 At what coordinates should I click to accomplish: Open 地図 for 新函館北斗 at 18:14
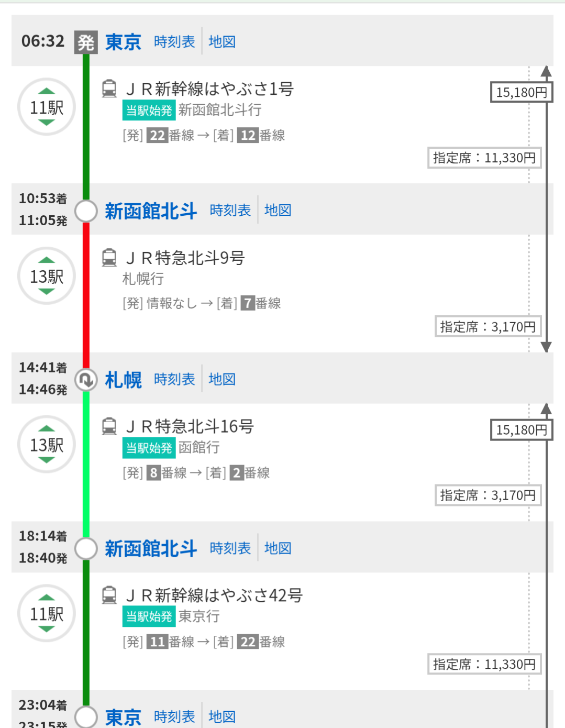point(278,548)
